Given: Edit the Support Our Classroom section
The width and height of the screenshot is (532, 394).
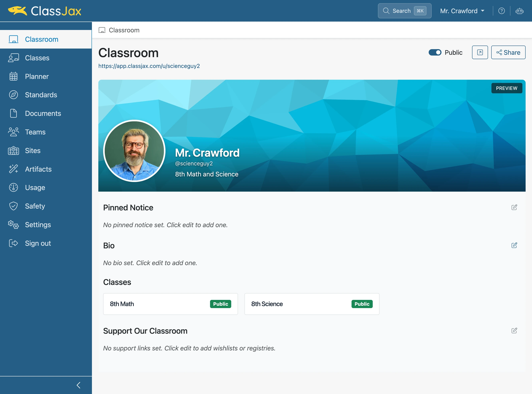Looking at the screenshot, I should (514, 330).
